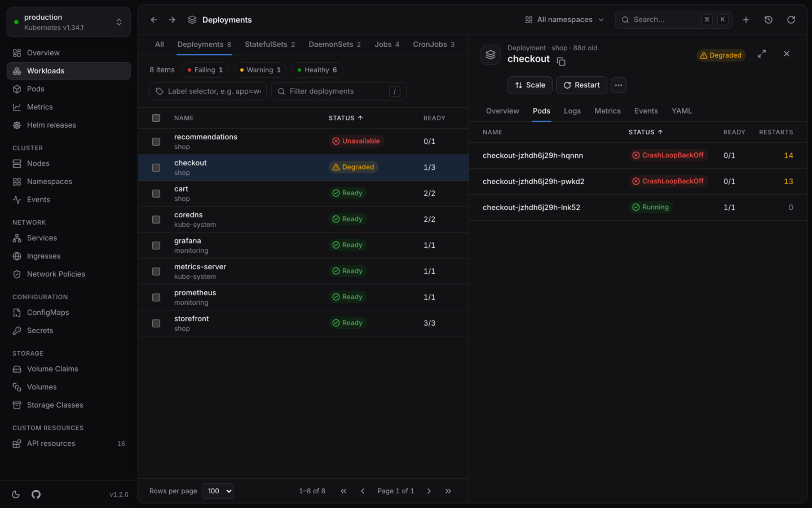Sort pods by STATUS column header
Screen dimensions: 812x508
click(646, 132)
